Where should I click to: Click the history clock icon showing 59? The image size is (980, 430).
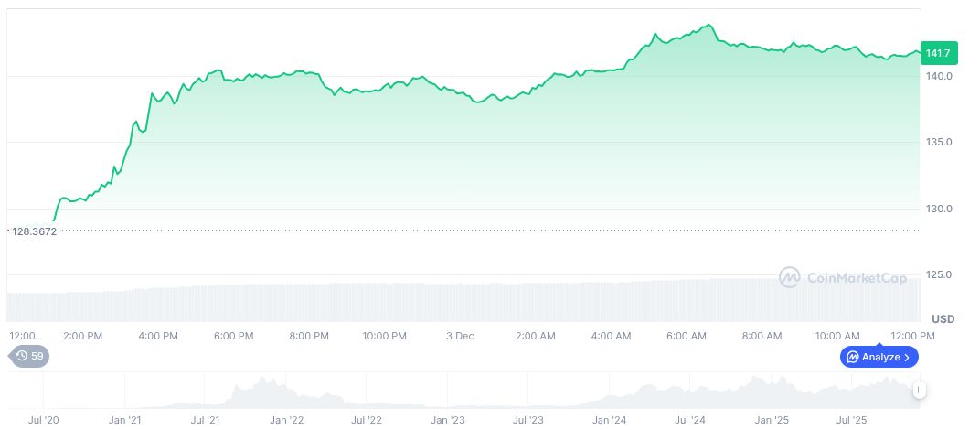(22, 356)
